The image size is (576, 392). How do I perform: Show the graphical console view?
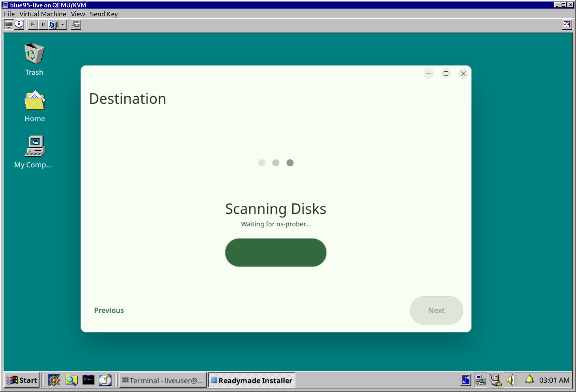[x=9, y=25]
